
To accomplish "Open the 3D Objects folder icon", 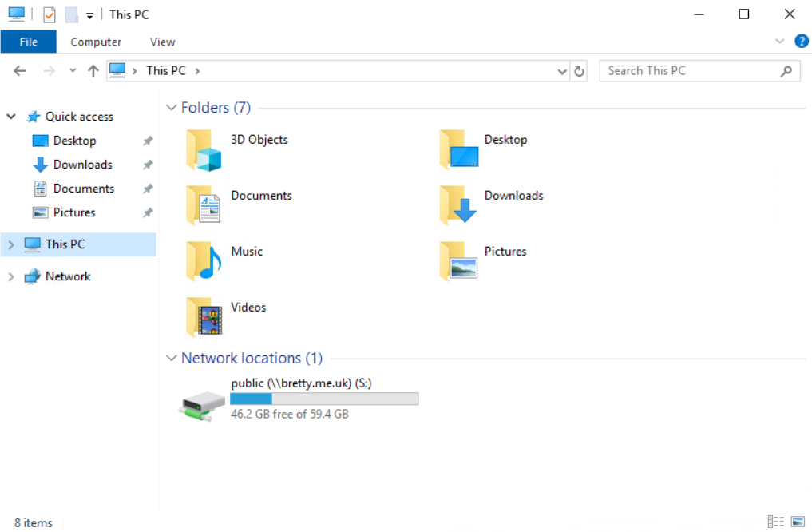I will click(203, 150).
